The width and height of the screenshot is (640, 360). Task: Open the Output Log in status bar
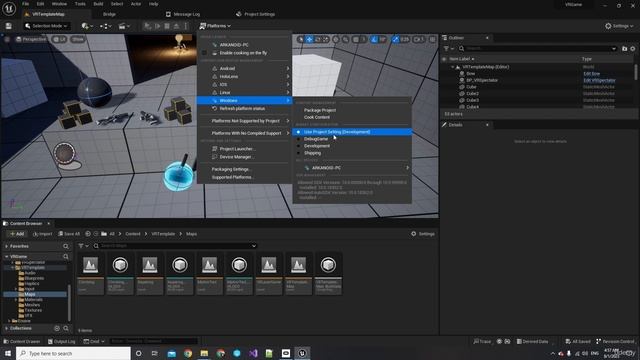[x=62, y=341]
